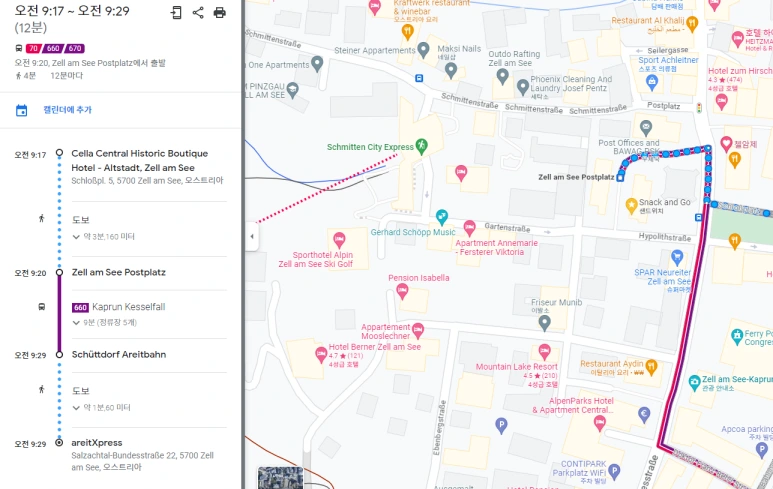Select the 660 badge in route header
The height and width of the screenshot is (489, 773).
[53, 48]
